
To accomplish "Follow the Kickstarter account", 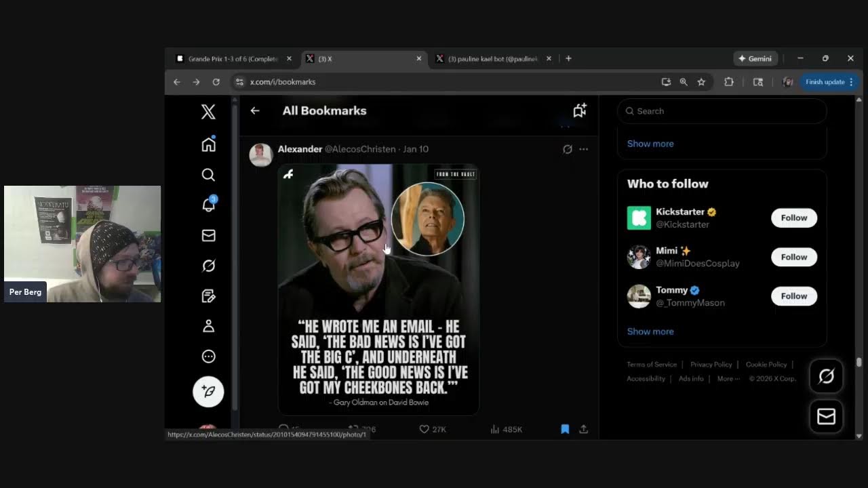I will point(793,218).
